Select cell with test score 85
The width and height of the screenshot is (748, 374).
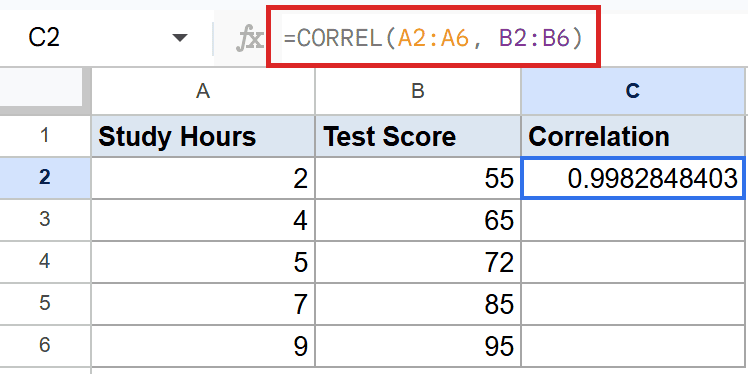pyautogui.click(x=418, y=304)
